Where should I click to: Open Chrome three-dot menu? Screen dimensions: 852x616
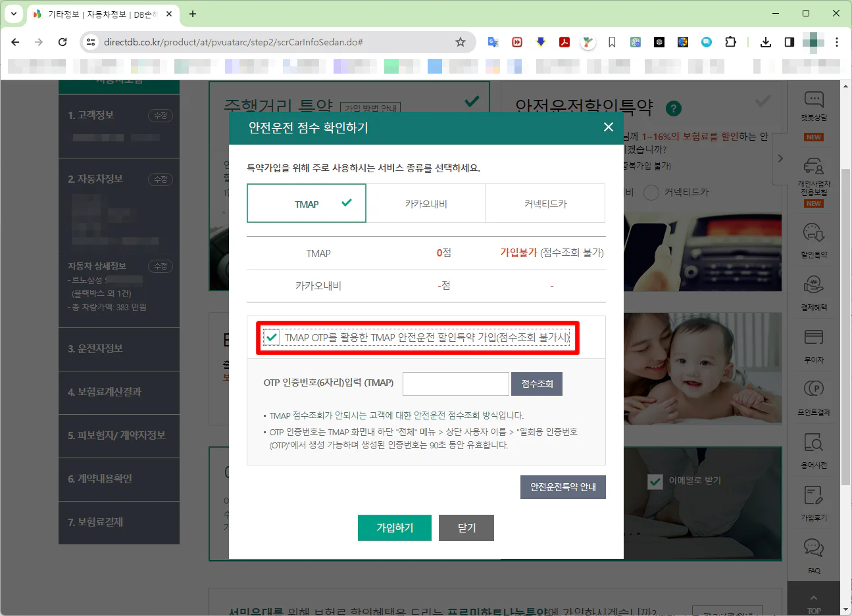(837, 42)
